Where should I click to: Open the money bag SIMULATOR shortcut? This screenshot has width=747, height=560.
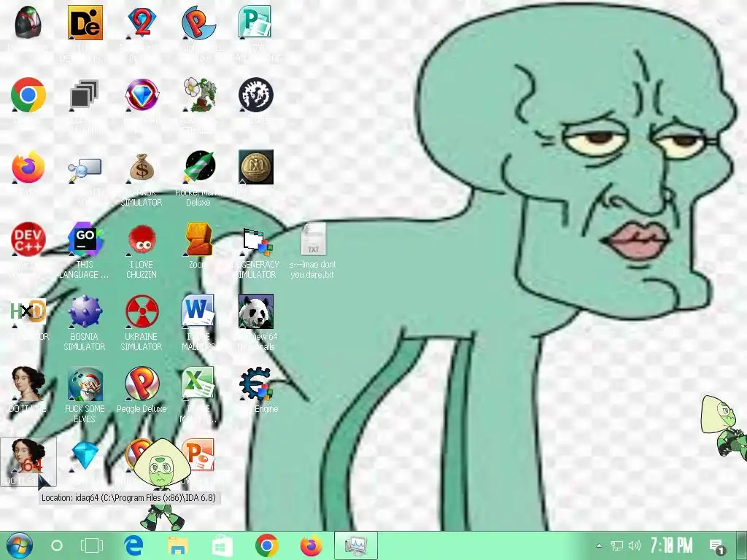point(142,167)
